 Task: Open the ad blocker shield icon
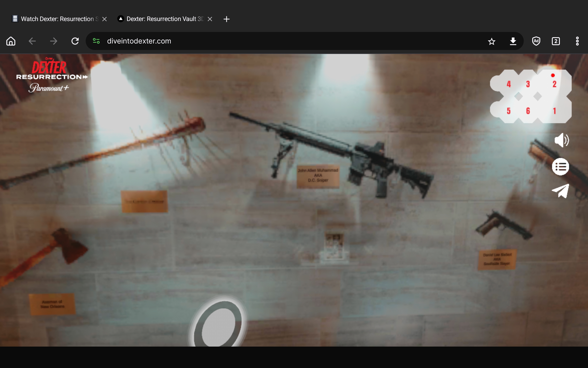coord(536,41)
